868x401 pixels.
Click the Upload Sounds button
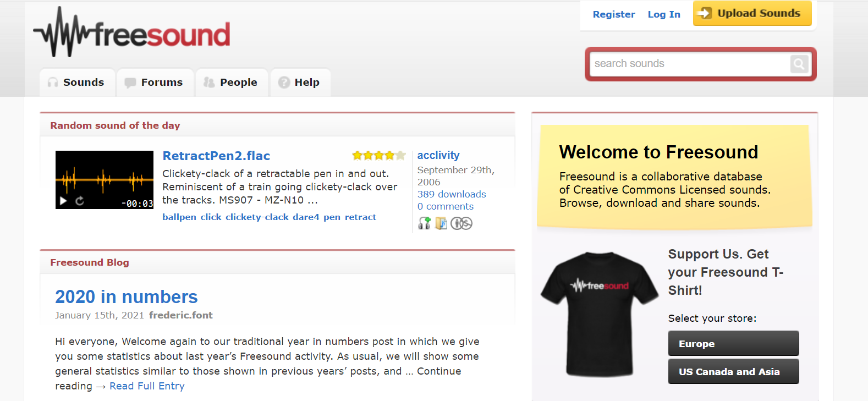pos(752,13)
